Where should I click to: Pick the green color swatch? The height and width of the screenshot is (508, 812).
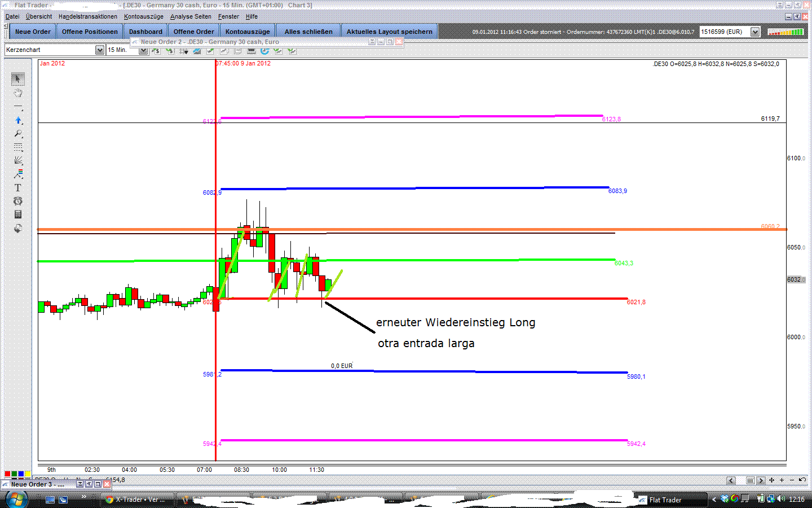pos(14,474)
